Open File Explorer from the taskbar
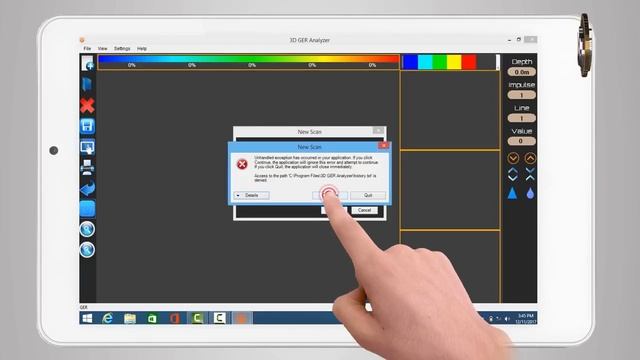 130,318
